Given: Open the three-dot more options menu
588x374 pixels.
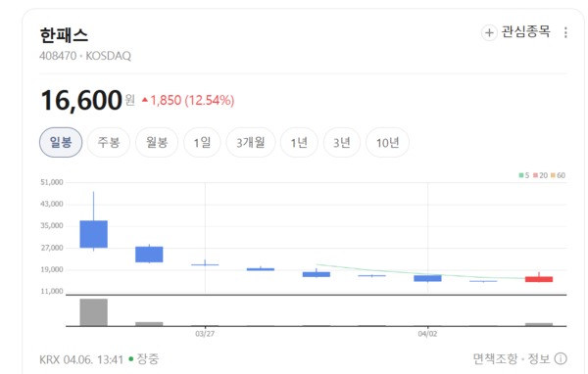Looking at the screenshot, I should click(x=565, y=32).
